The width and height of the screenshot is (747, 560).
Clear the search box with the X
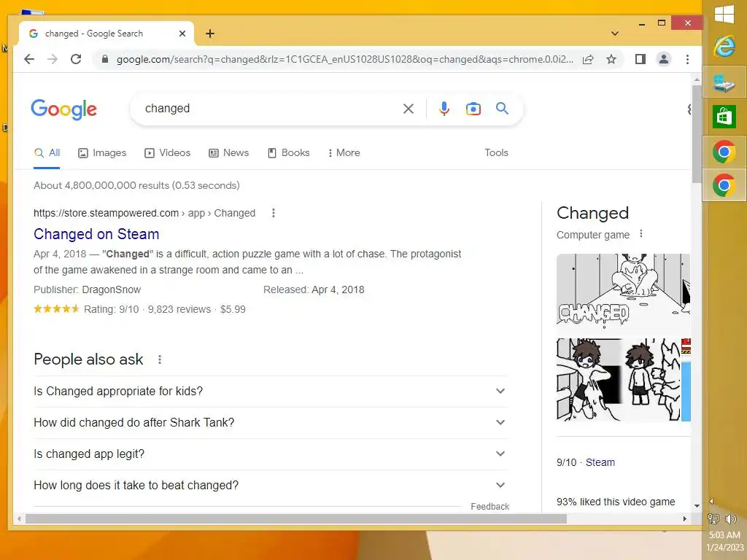pos(409,109)
